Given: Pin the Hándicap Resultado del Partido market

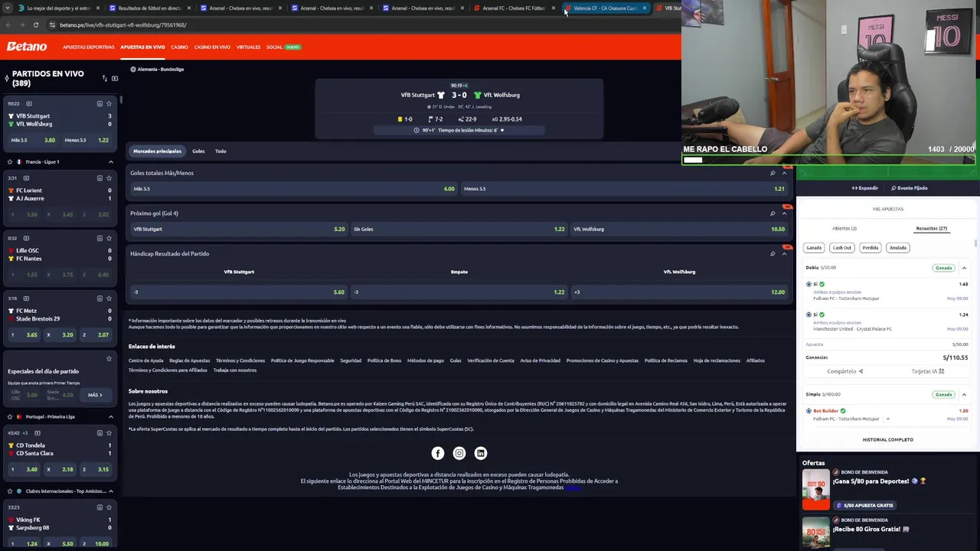Looking at the screenshot, I should tap(773, 254).
